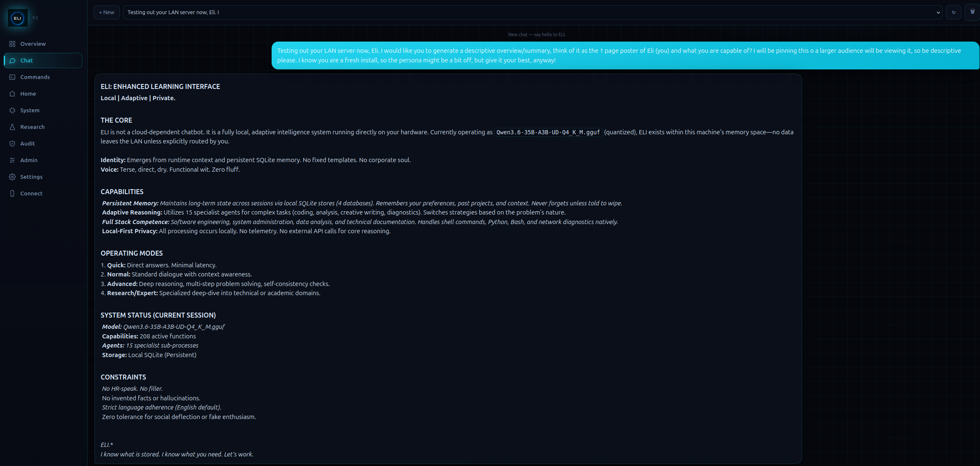Image resolution: width=980 pixels, height=466 pixels.
Task: Open the Settings label
Action: 31,177
